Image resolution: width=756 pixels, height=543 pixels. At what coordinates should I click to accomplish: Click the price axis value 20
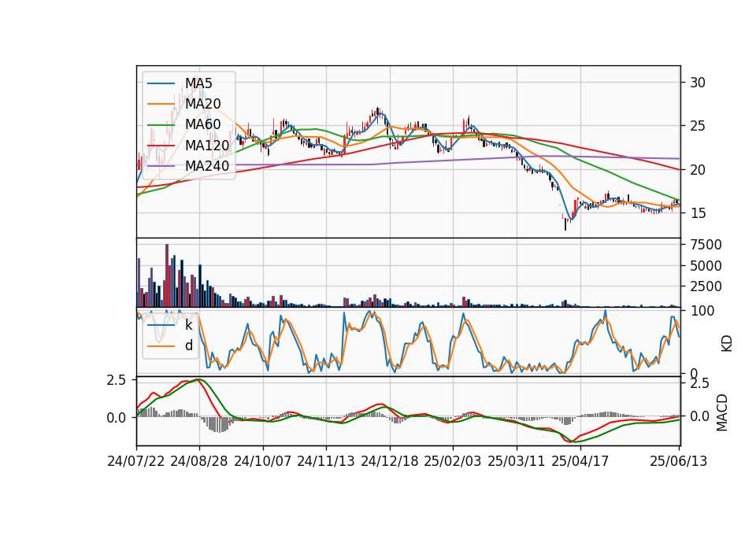click(x=698, y=170)
